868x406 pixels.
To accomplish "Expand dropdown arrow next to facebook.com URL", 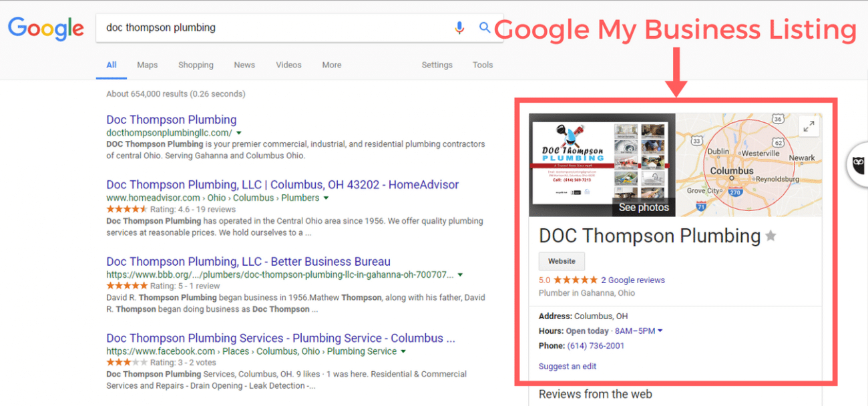I will point(403,352).
